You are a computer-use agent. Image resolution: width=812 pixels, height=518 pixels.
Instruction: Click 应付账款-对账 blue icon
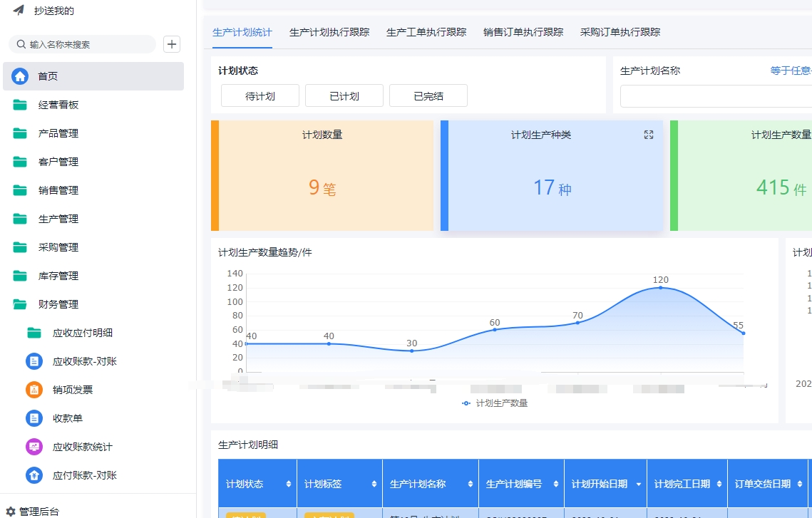[x=34, y=475]
